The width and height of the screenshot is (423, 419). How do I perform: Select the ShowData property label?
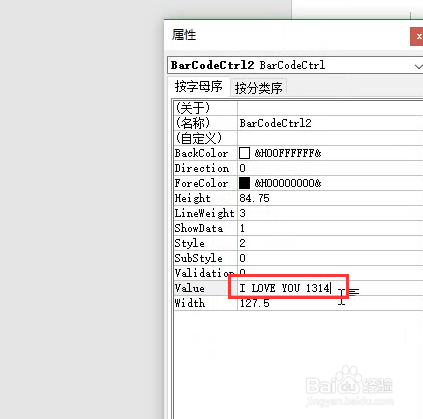click(x=199, y=228)
